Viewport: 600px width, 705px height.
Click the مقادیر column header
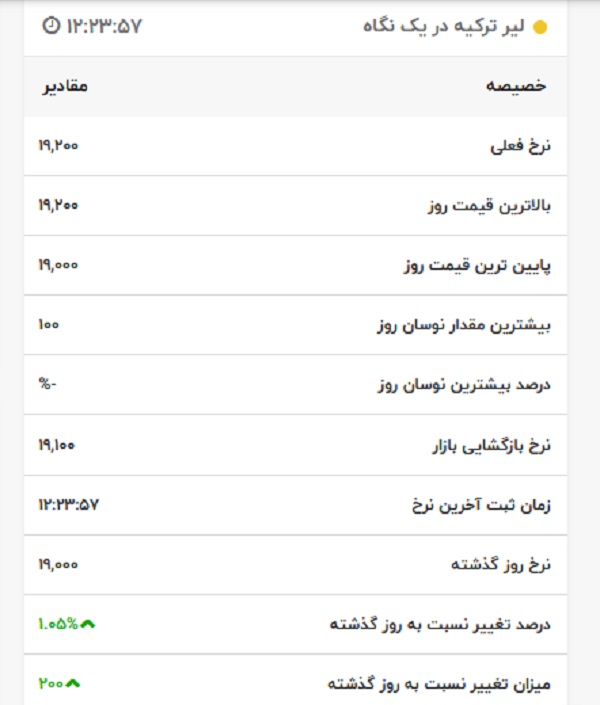coord(65,86)
